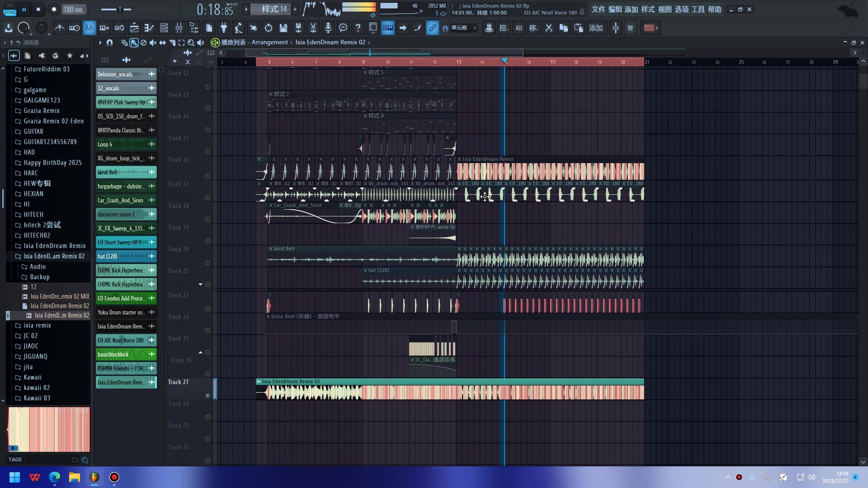Open the 选项 menu

(x=682, y=9)
